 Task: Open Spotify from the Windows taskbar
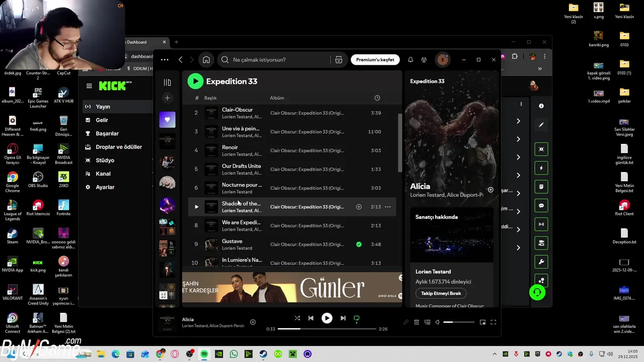click(204, 354)
